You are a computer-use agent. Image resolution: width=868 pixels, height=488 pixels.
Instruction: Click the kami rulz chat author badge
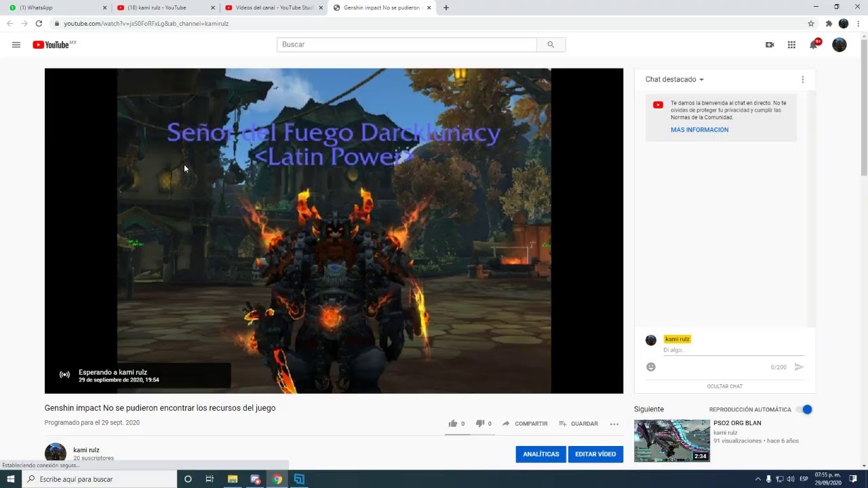click(x=677, y=339)
